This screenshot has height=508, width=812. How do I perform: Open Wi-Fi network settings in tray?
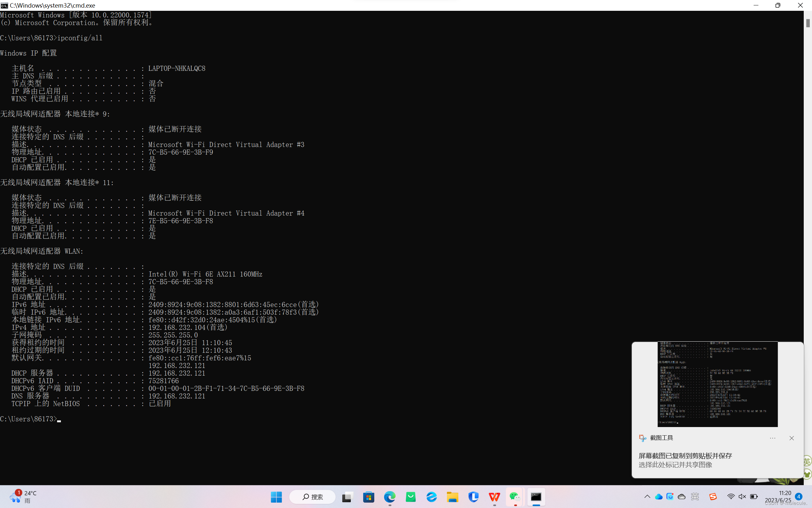[x=731, y=497]
